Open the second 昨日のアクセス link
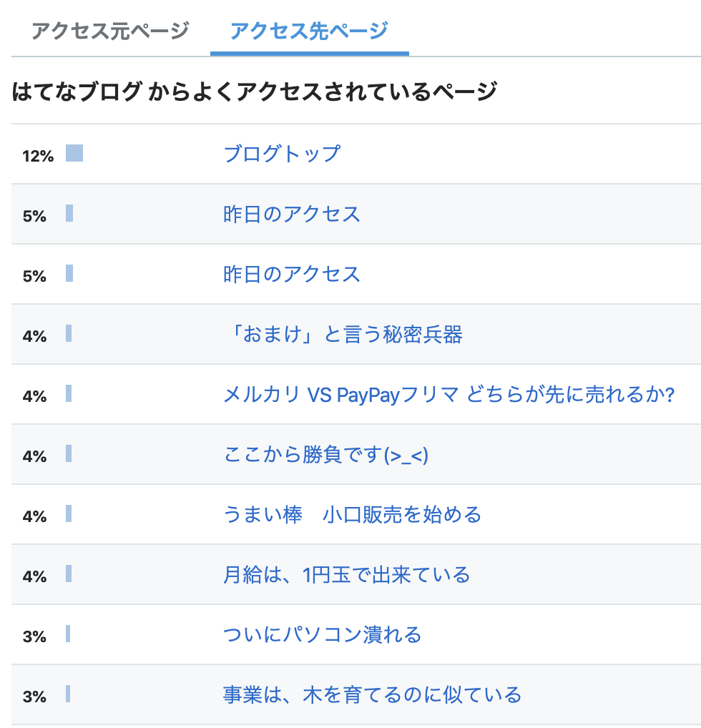 pyautogui.click(x=292, y=274)
